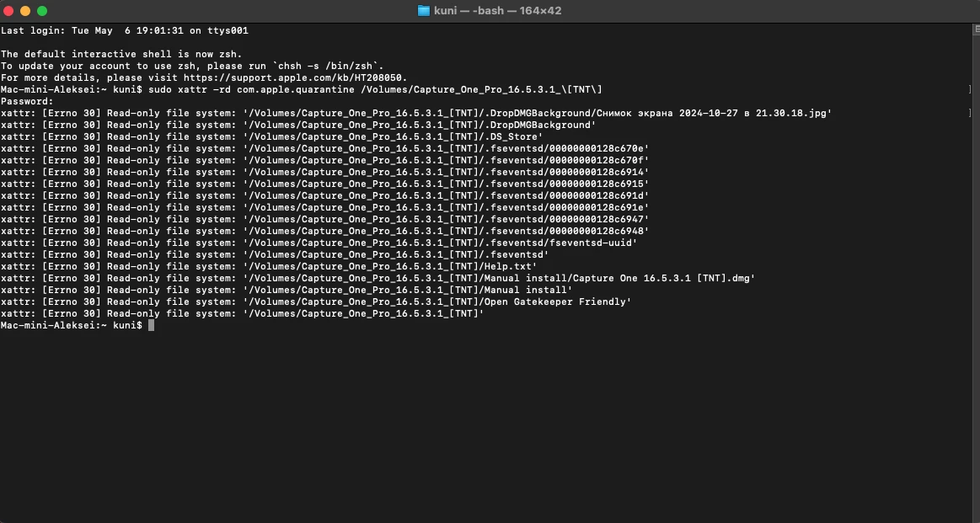Click the split pane icon at top right
Image resolution: width=980 pixels, height=523 pixels.
(977, 29)
